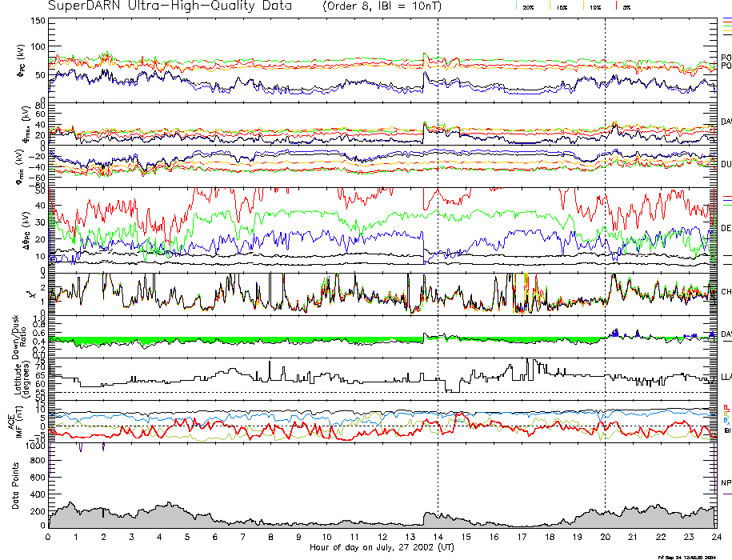This screenshot has width=732, height=560.
Task: Click the hour 0 tick label
Action: (49, 538)
